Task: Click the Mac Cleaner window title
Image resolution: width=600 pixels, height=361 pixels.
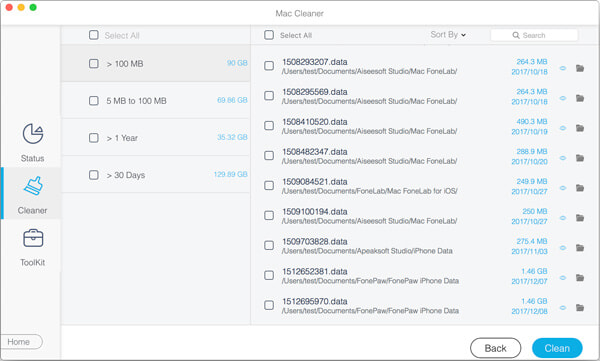Action: [300, 13]
